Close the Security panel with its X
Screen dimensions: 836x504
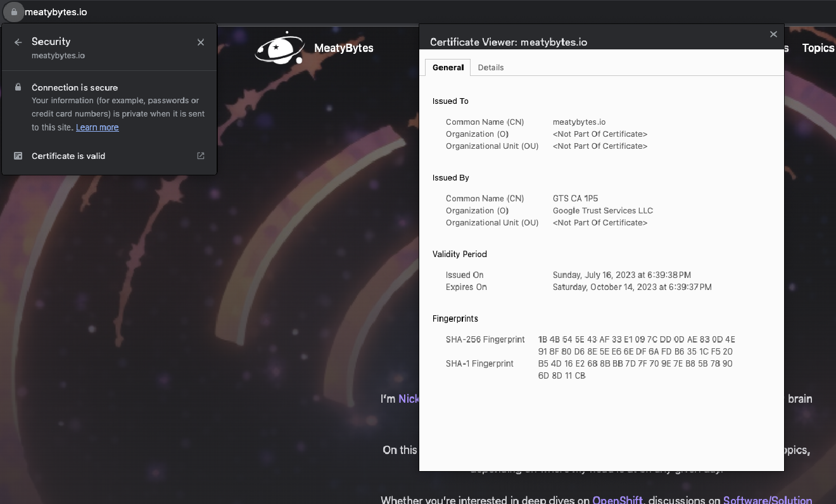tap(200, 42)
